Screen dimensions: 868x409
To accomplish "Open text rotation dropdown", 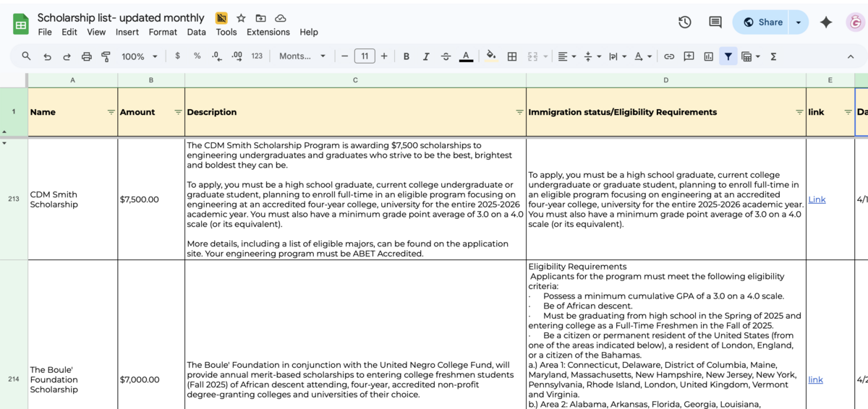I will (642, 56).
